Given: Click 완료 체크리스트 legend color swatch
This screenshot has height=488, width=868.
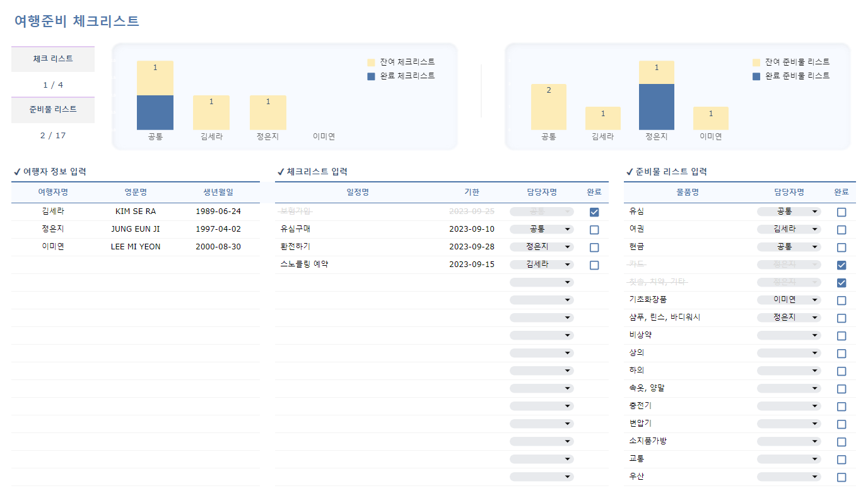Looking at the screenshot, I should pos(371,76).
